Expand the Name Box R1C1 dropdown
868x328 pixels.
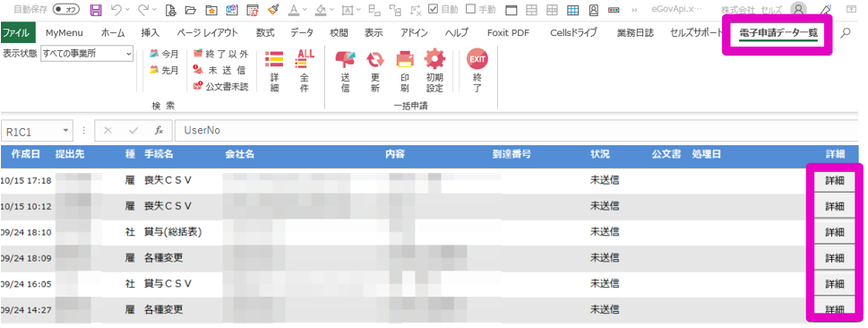click(x=66, y=131)
